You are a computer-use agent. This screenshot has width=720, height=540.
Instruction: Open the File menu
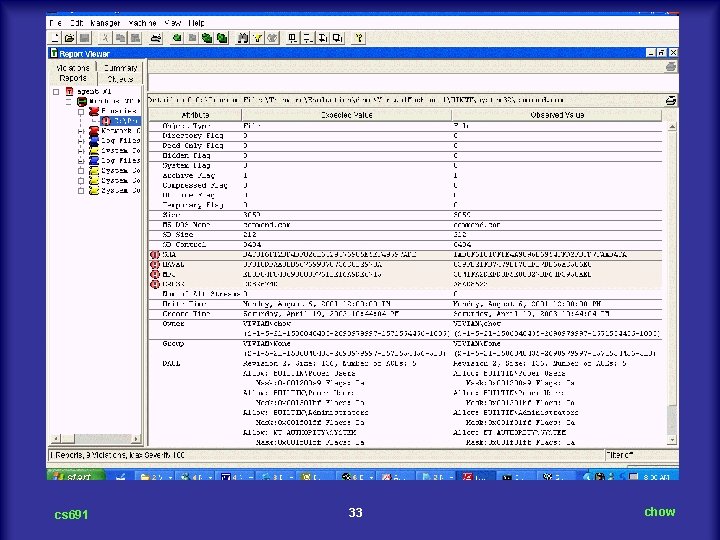pyautogui.click(x=55, y=21)
